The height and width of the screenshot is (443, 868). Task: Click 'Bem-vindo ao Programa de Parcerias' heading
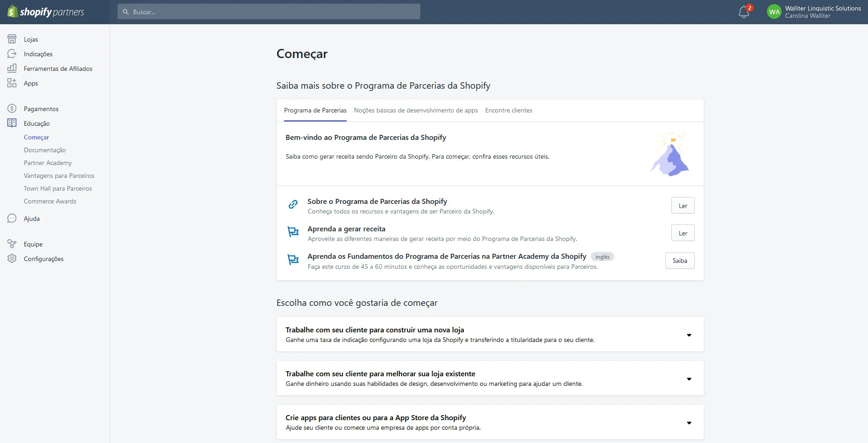point(366,137)
